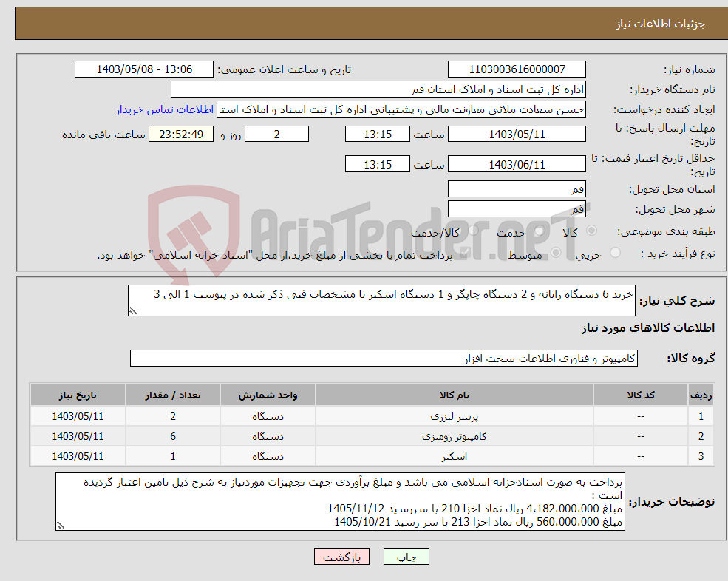Click the تاریخ نیاز column header
The width and height of the screenshot is (728, 581).
click(x=78, y=395)
